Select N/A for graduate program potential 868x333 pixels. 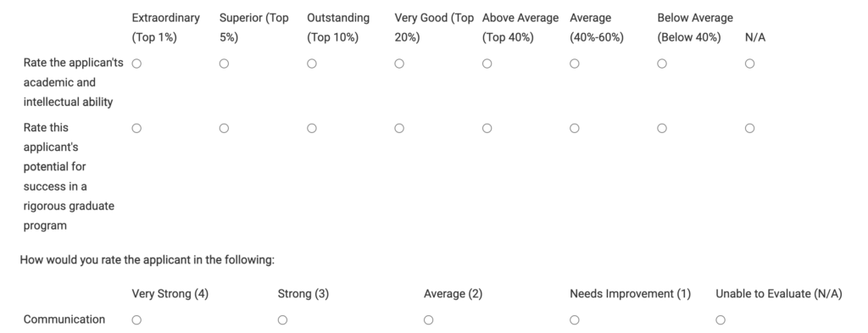pos(749,128)
